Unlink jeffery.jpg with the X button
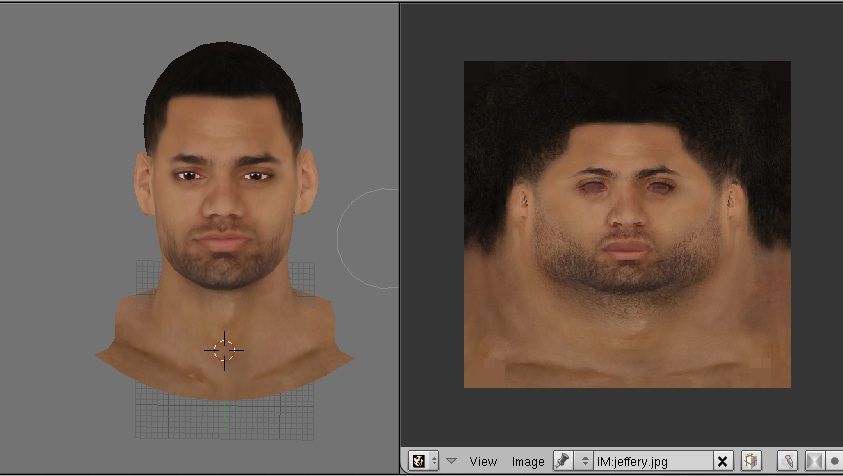The image size is (843, 476). [723, 461]
